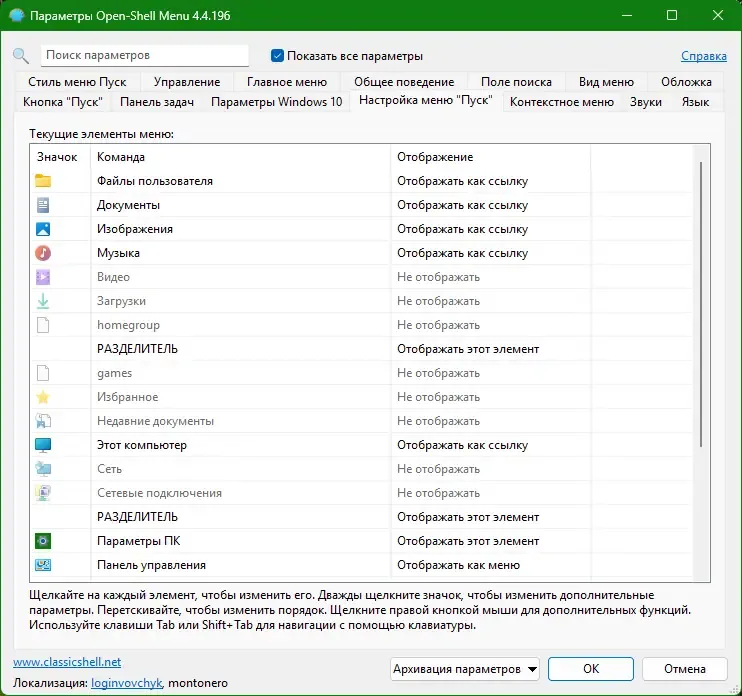Switch to Стиль меню Пуск tab

click(x=77, y=82)
